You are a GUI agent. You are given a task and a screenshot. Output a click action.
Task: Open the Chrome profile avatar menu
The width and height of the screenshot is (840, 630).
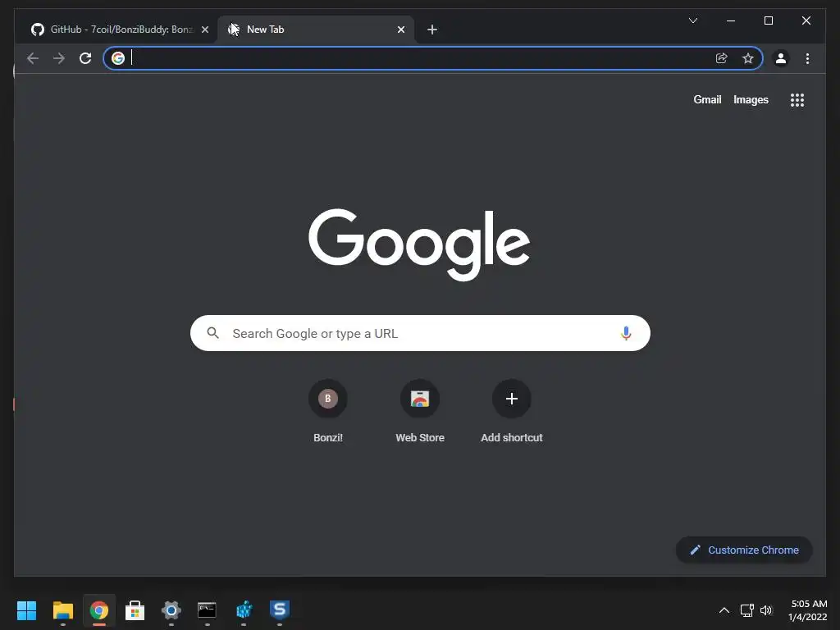(x=781, y=58)
